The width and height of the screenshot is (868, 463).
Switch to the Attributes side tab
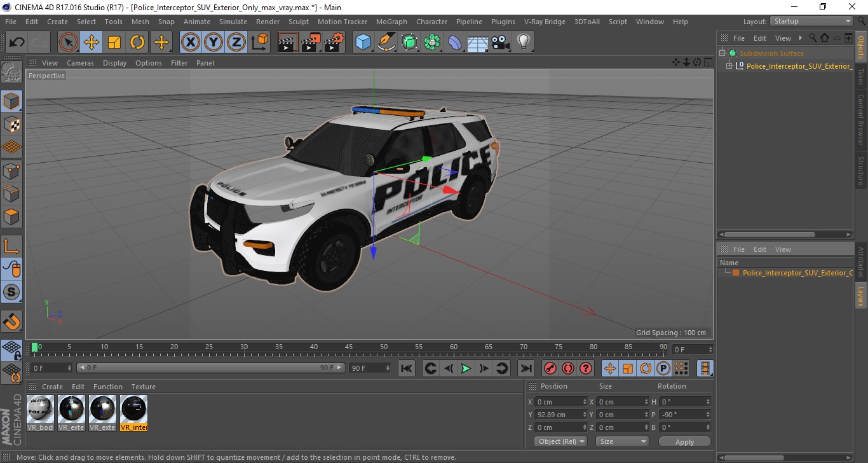tap(861, 262)
